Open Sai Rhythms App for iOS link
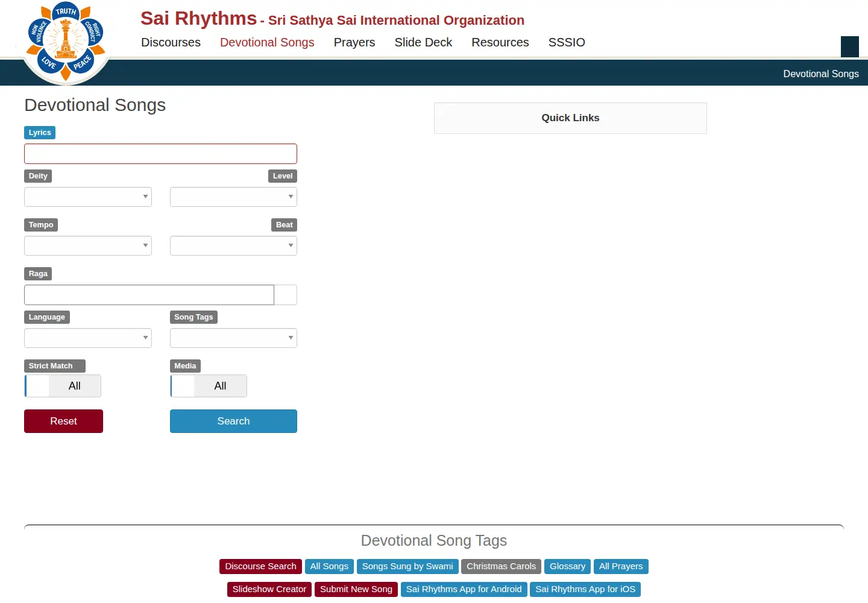Viewport: 868px width, 603px height. click(x=585, y=589)
